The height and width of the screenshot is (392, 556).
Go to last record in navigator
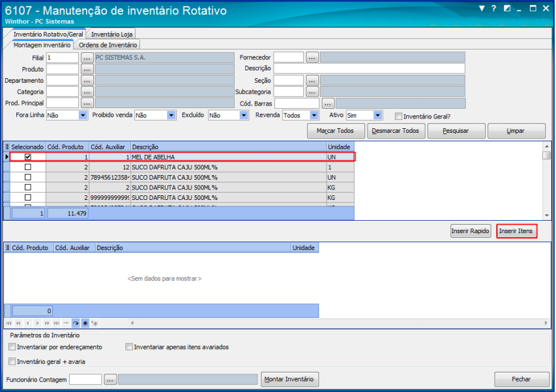56,323
